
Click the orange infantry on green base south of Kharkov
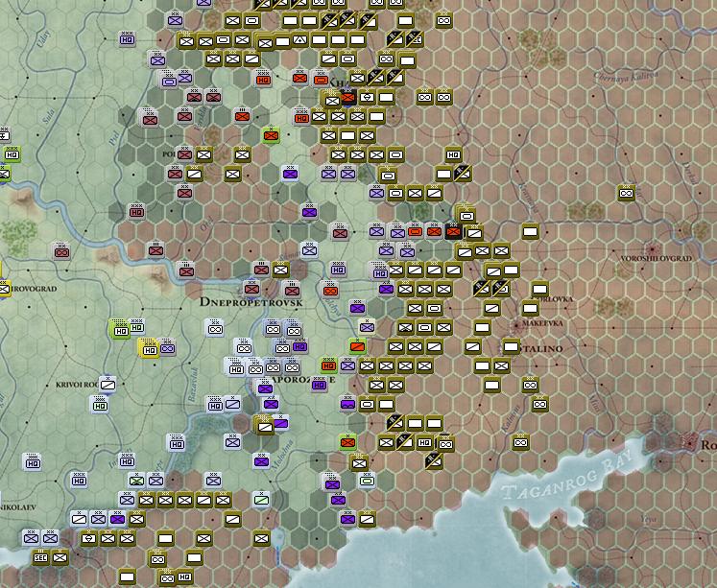pyautogui.click(x=272, y=135)
